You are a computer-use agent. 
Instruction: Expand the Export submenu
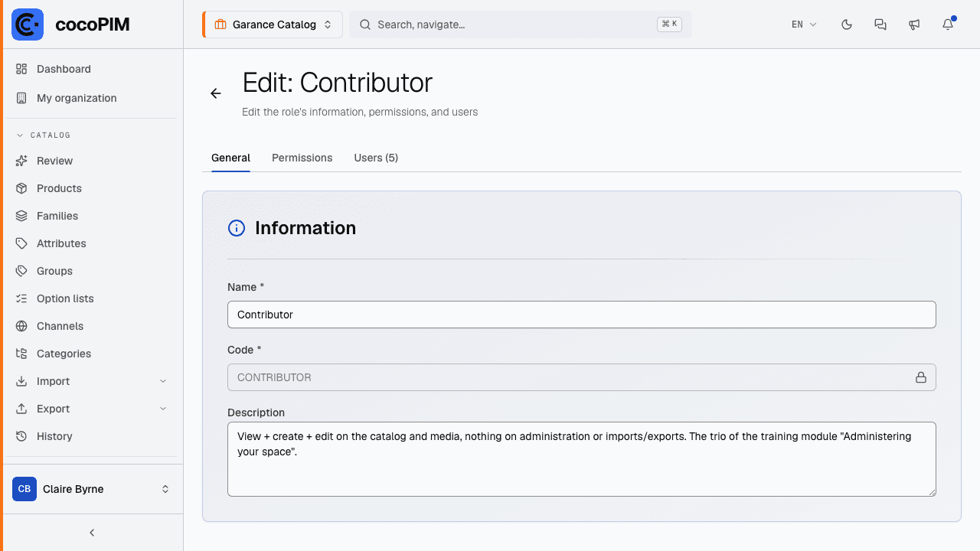coord(92,409)
